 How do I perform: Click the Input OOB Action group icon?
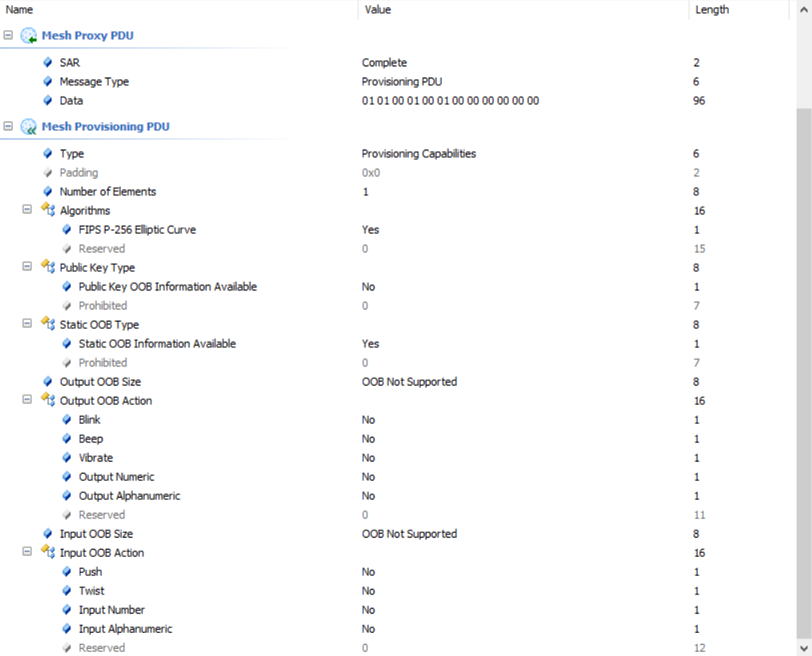tap(48, 553)
